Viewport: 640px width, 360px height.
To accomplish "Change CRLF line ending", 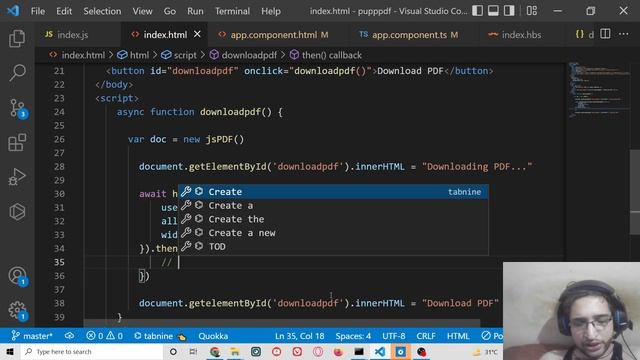I will point(426,336).
